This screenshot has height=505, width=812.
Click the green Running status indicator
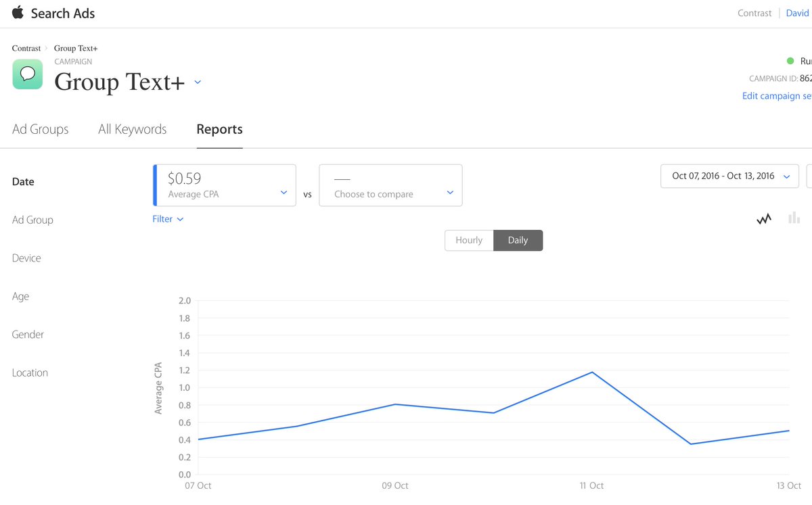(x=790, y=61)
